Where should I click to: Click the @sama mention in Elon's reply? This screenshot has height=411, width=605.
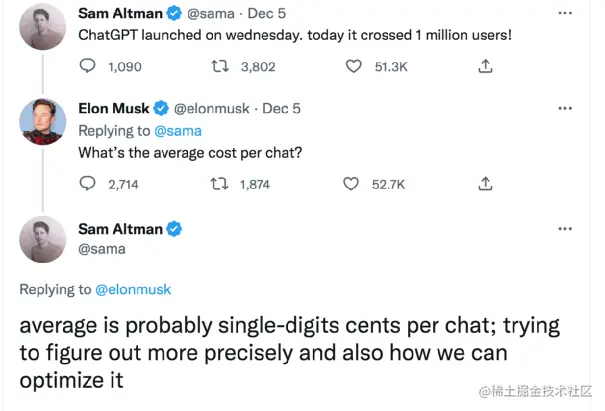point(178,131)
